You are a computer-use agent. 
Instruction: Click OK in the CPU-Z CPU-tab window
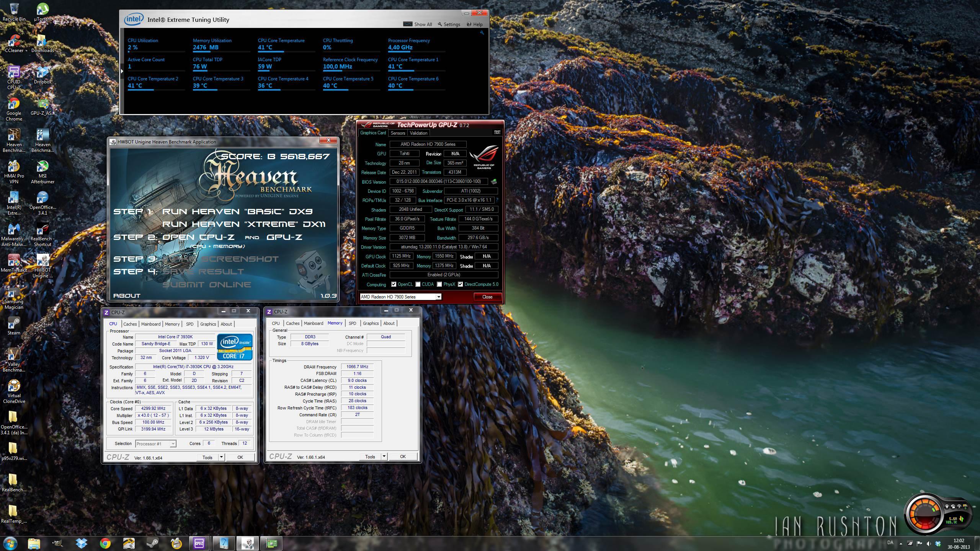[x=240, y=457]
